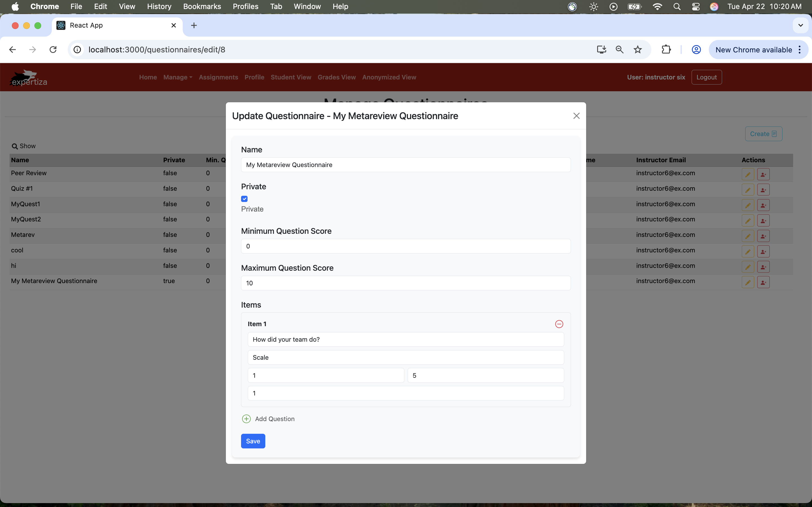Viewport: 812px width, 507px height.
Task: Click the Maximum Question Score field
Action: (x=405, y=283)
